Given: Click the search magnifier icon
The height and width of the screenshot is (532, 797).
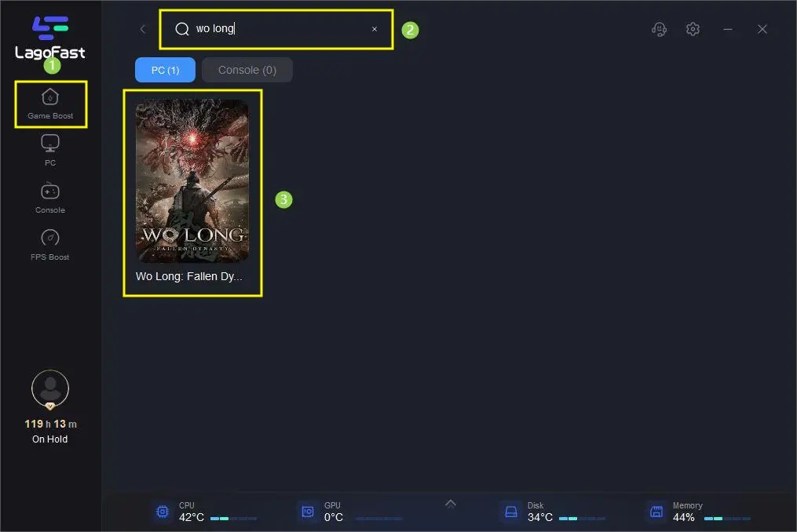Looking at the screenshot, I should point(182,29).
